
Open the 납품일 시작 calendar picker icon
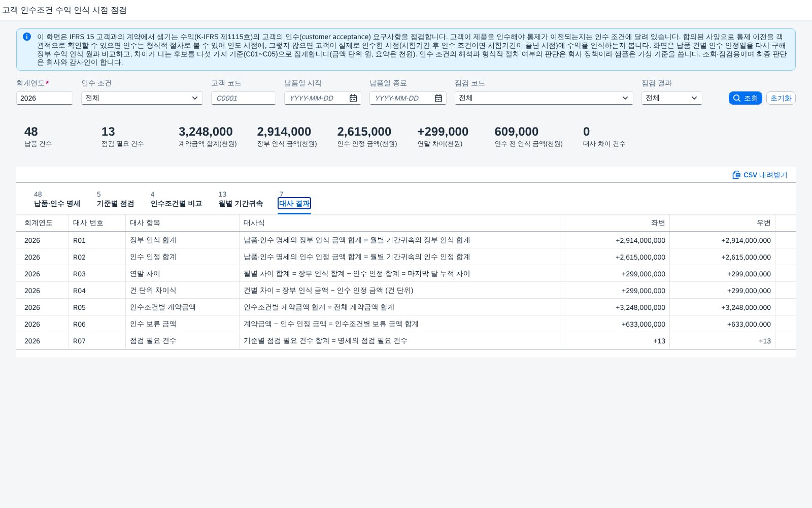[x=353, y=98]
